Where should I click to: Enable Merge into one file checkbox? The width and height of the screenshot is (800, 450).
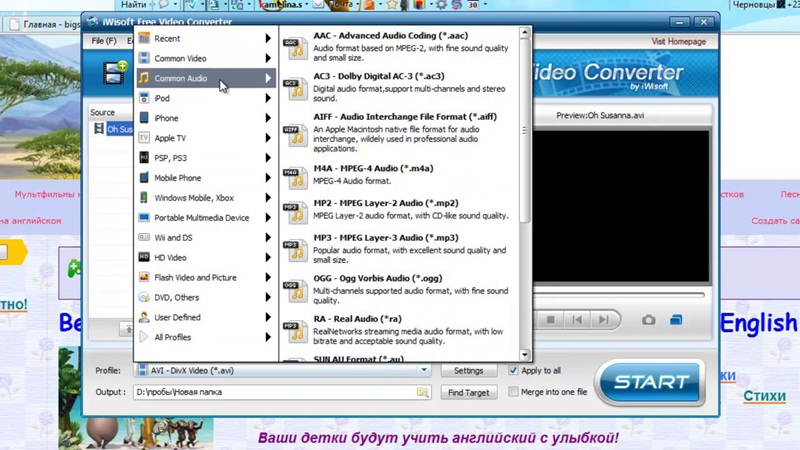513,392
